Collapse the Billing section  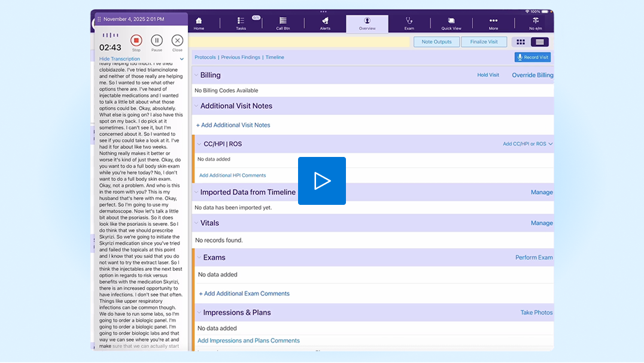(196, 75)
